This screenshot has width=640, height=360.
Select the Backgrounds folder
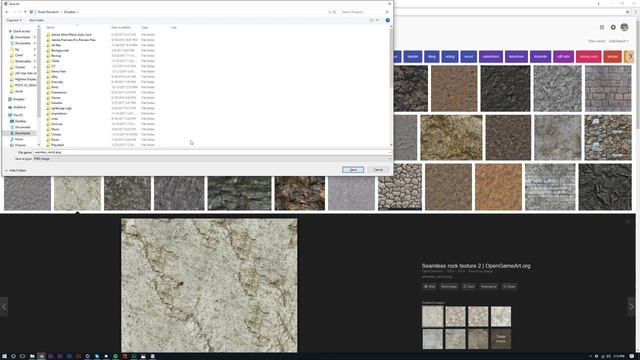[60, 51]
